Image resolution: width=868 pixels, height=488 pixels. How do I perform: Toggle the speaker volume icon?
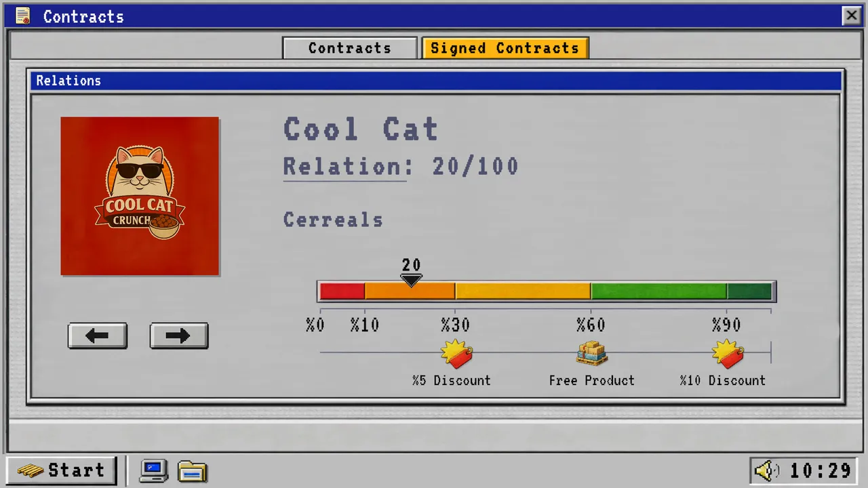(767, 470)
